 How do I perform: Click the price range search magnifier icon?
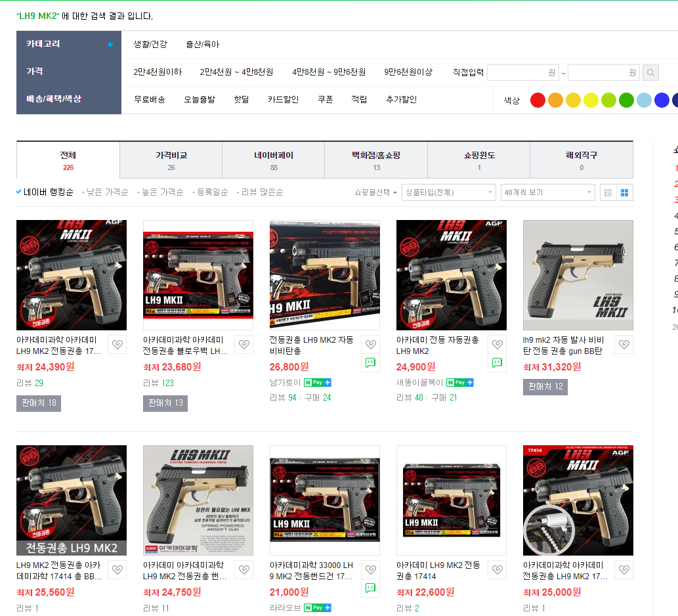click(x=650, y=73)
